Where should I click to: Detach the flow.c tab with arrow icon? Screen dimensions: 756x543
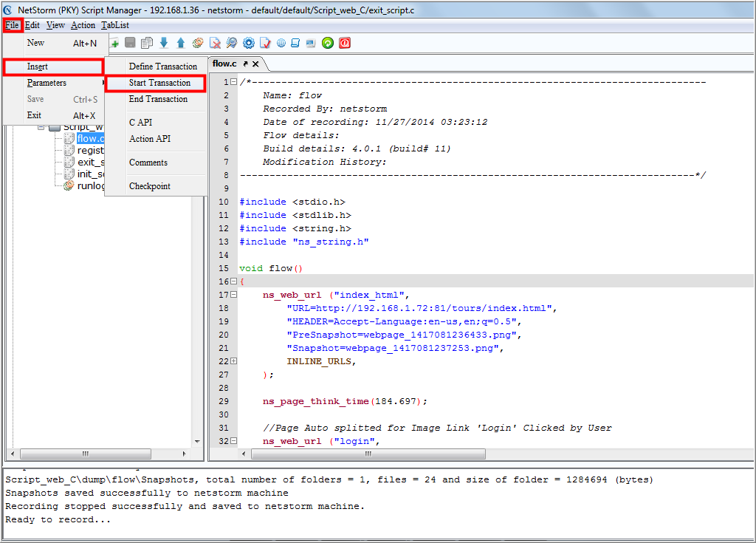245,64
